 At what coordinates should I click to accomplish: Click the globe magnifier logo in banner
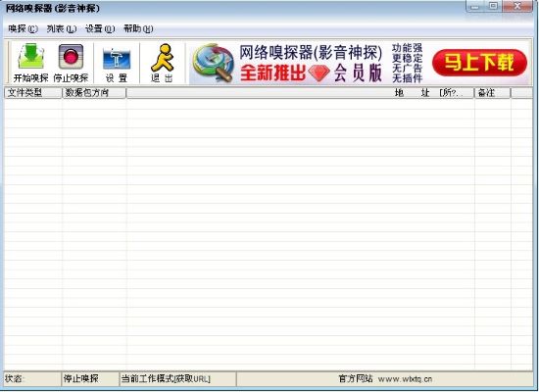click(213, 63)
